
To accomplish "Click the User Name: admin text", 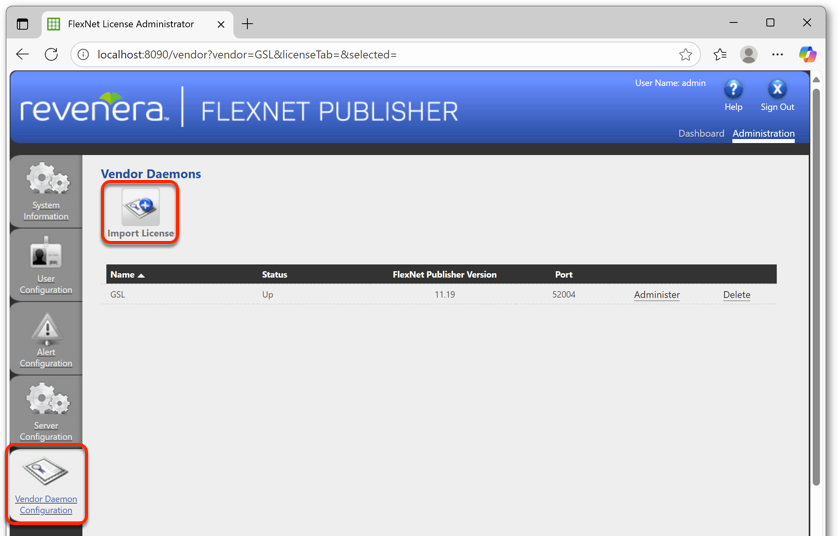I will coord(670,83).
